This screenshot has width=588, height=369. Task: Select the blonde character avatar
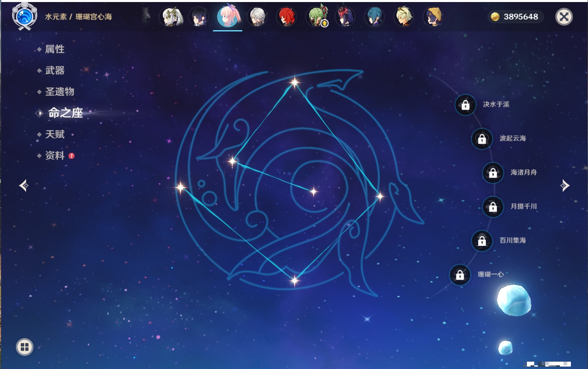[404, 17]
